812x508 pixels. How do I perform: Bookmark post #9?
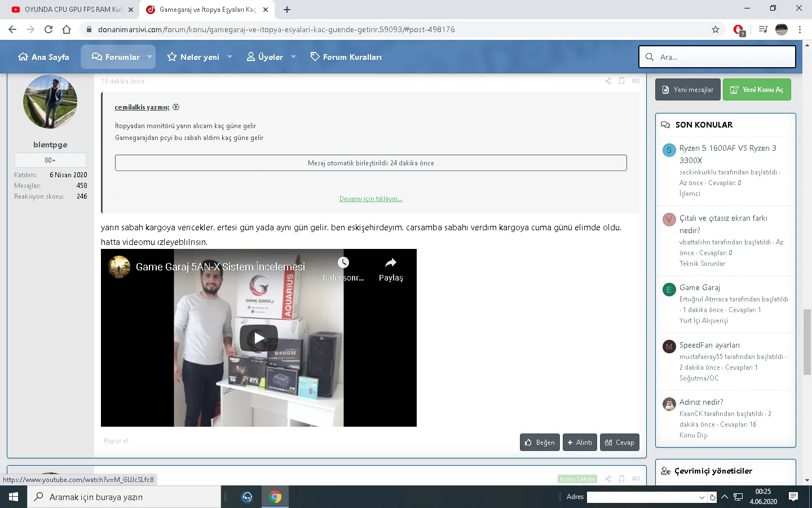pos(621,479)
